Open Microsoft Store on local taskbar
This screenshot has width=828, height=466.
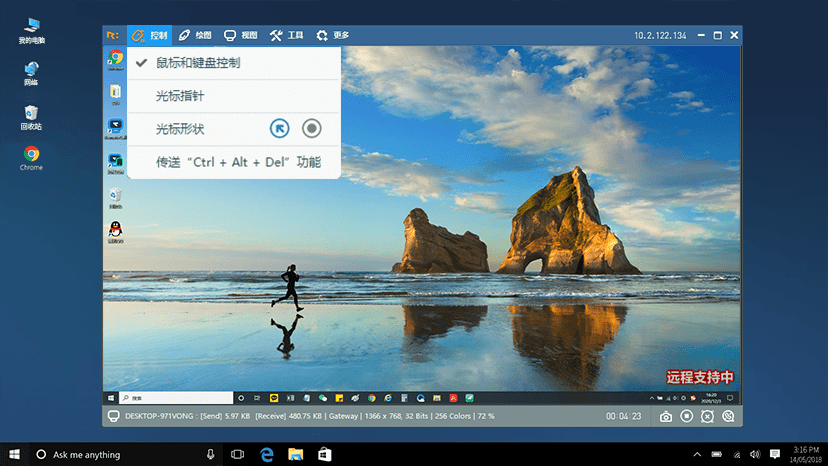click(324, 454)
